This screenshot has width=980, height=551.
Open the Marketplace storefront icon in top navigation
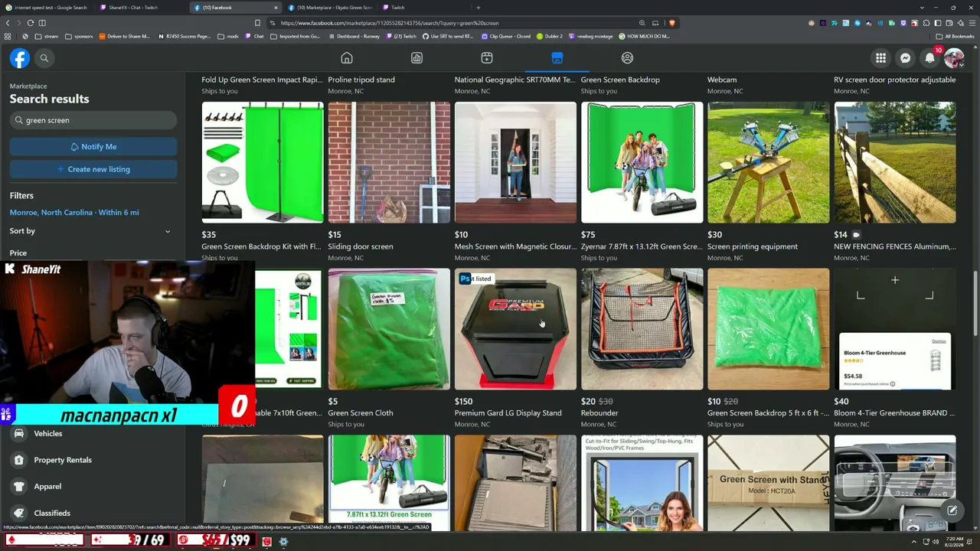tap(557, 58)
